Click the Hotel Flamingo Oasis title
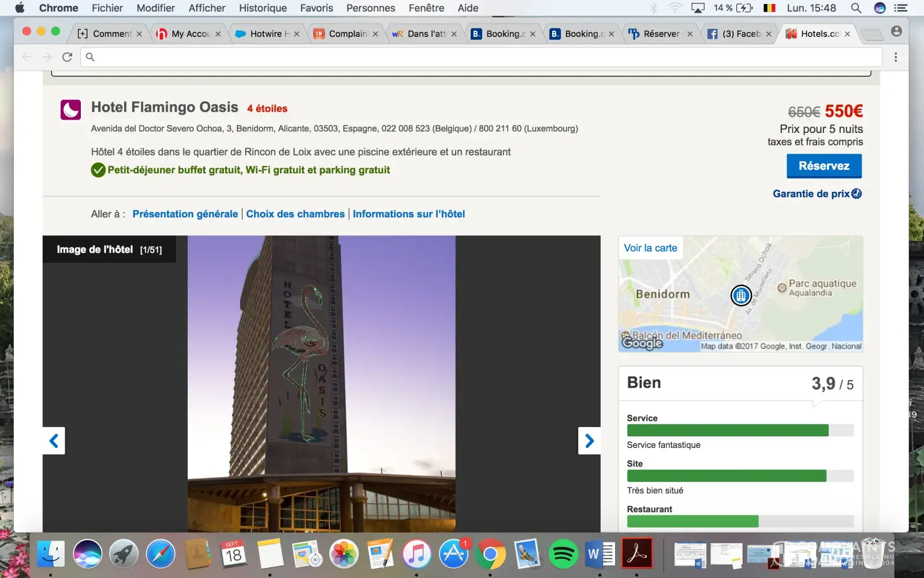 (165, 108)
